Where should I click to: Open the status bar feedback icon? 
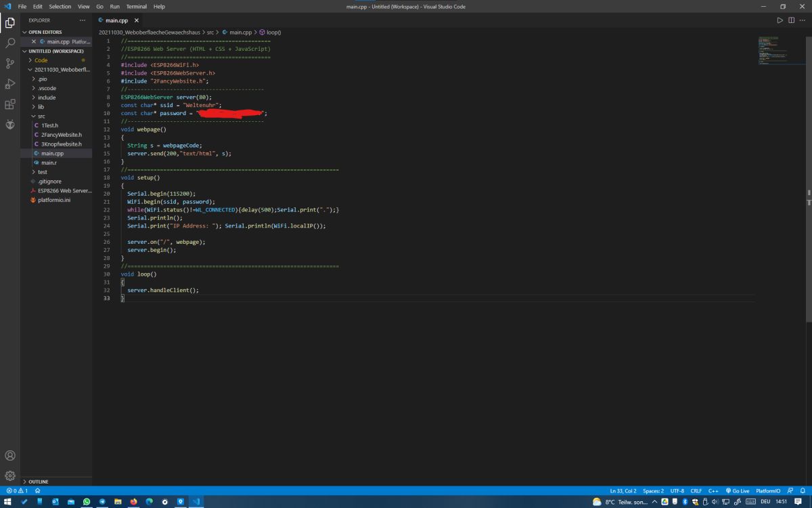click(790, 490)
